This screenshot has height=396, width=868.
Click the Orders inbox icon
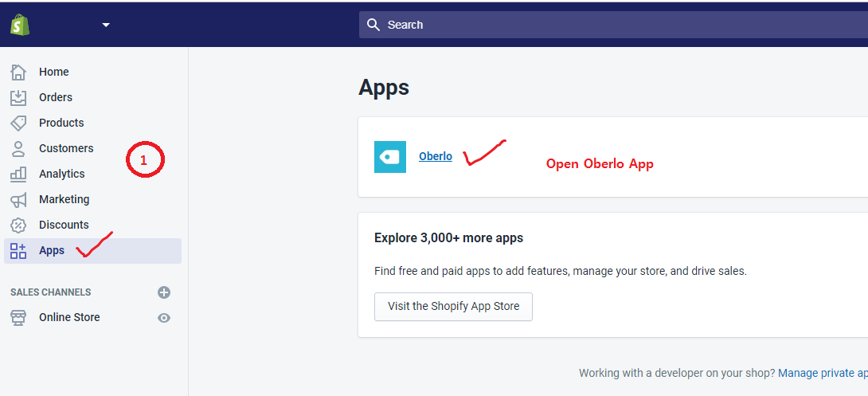click(x=18, y=97)
